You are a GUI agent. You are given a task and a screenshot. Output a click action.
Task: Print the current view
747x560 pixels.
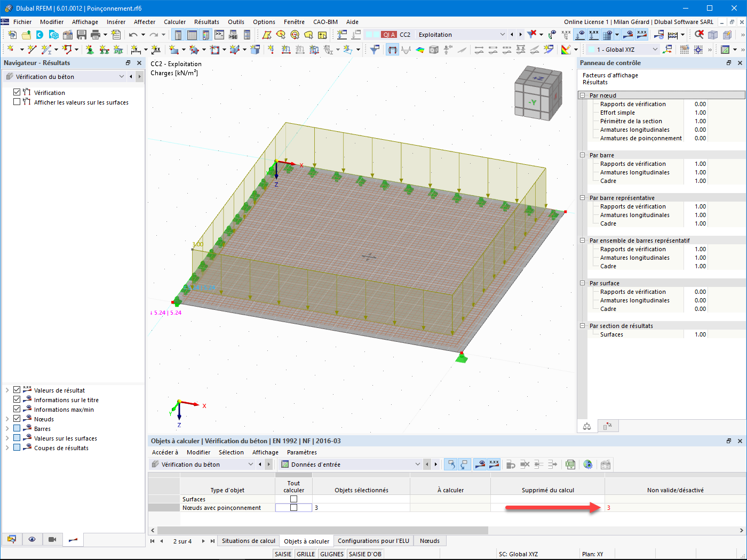(96, 35)
